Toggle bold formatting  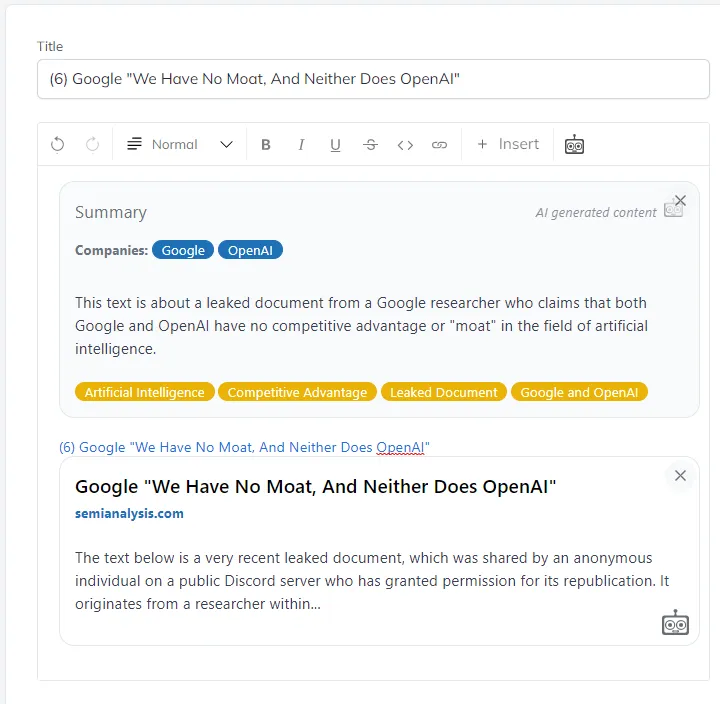pyautogui.click(x=266, y=145)
